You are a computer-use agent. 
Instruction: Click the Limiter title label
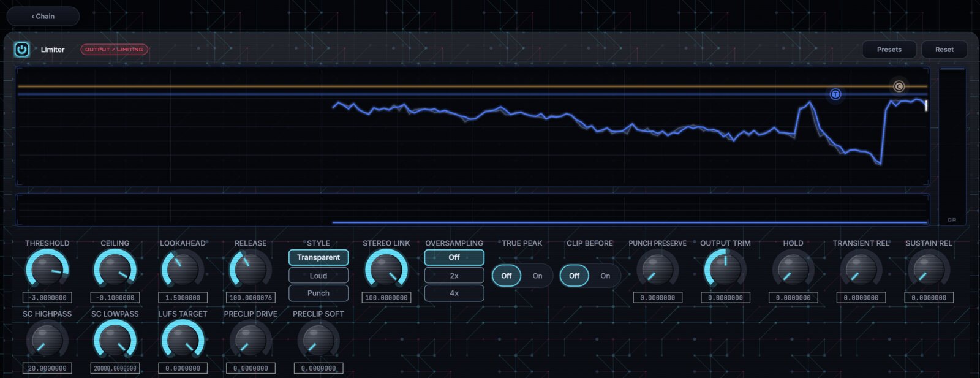[53, 50]
